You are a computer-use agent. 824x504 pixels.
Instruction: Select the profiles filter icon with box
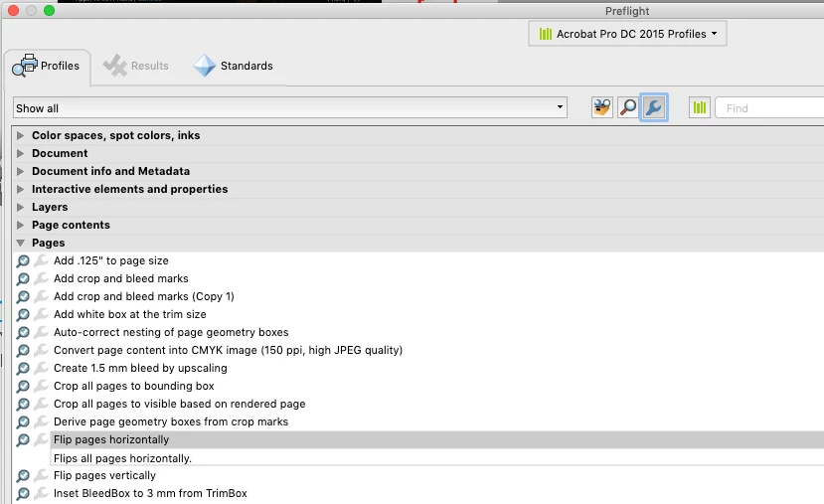[x=602, y=107]
